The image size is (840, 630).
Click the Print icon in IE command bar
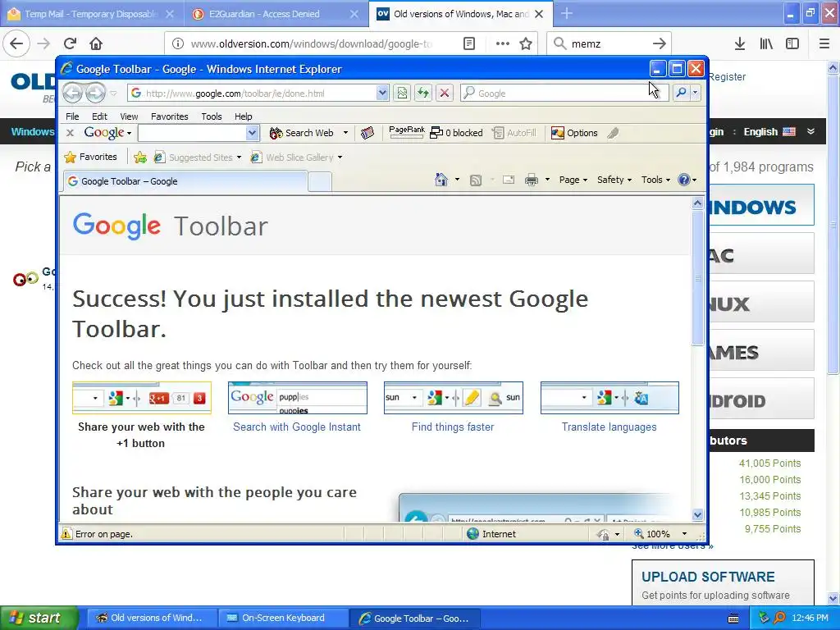[532, 180]
